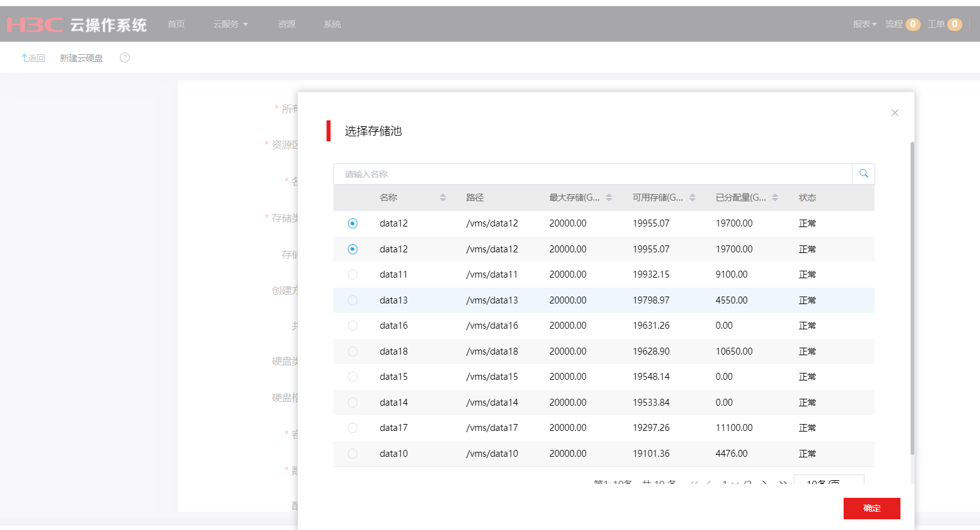Screen dimensions: 980x530
Task: Choose the data17 storage pool radio button
Action: pyautogui.click(x=352, y=428)
